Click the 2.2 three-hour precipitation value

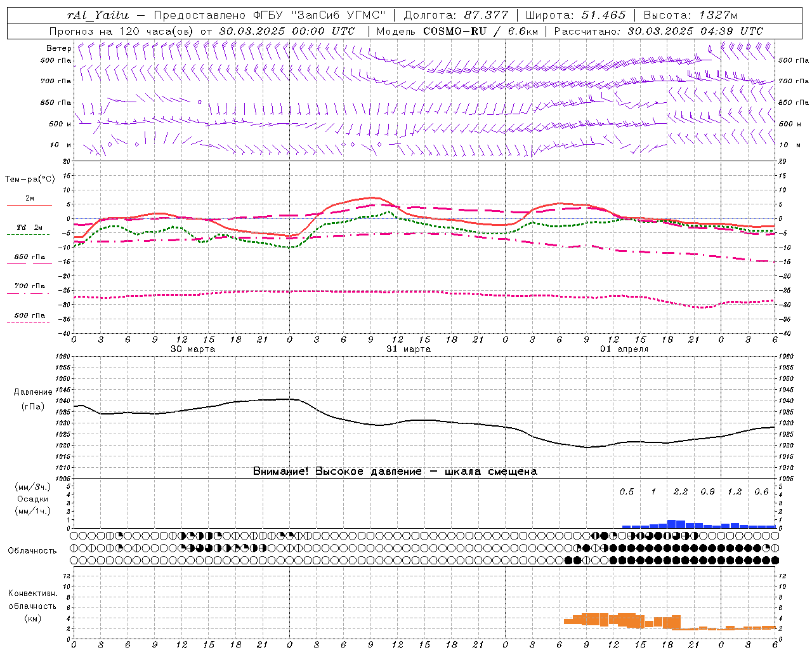pyautogui.click(x=680, y=492)
